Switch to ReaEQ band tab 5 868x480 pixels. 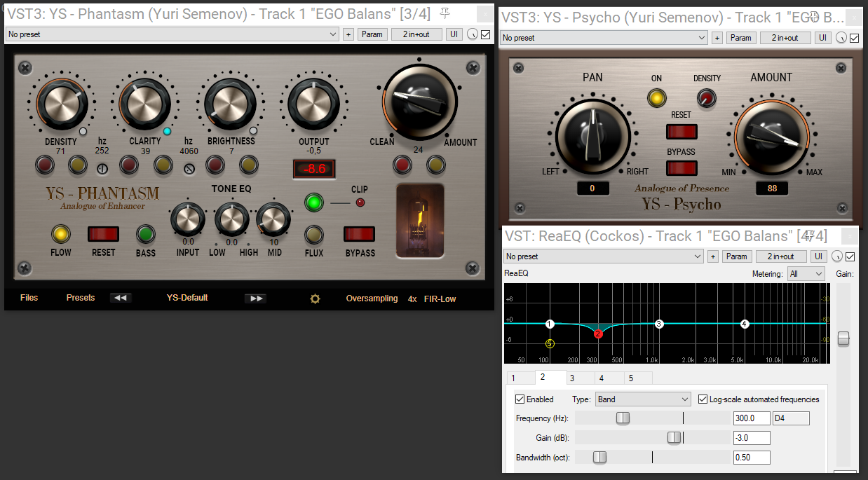(638, 378)
